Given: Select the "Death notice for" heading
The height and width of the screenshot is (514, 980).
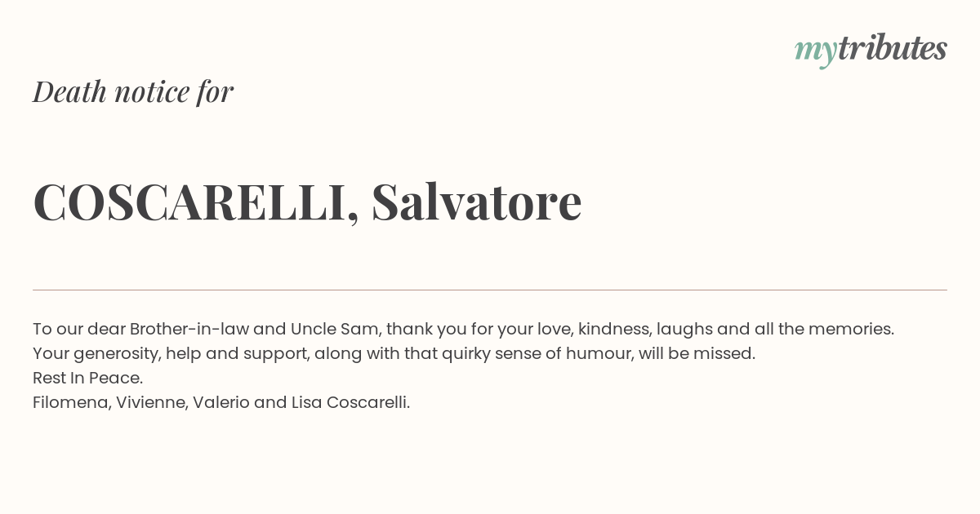Looking at the screenshot, I should point(133,91).
